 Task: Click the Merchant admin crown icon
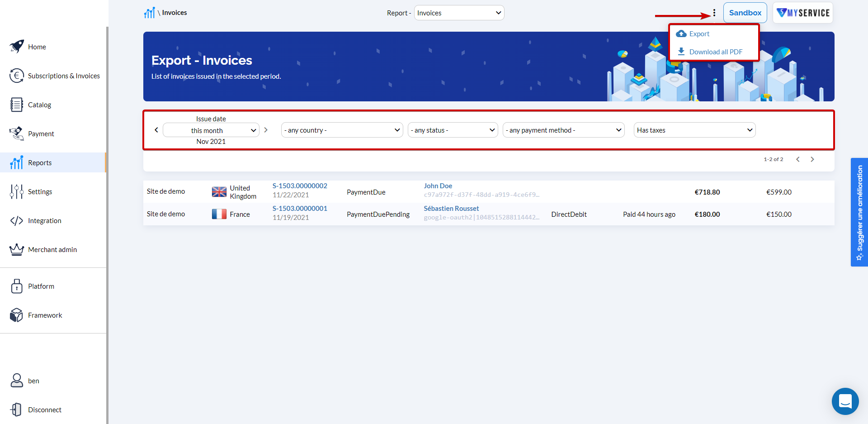point(17,249)
